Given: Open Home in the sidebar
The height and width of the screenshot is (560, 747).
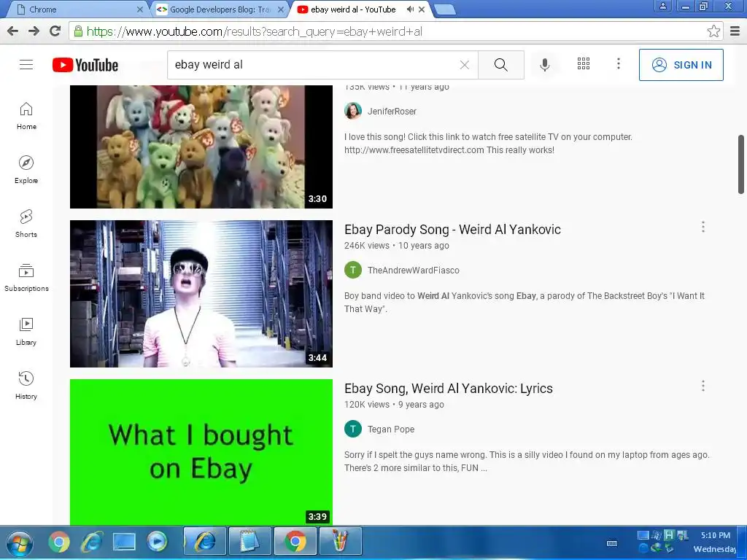Looking at the screenshot, I should point(26,116).
